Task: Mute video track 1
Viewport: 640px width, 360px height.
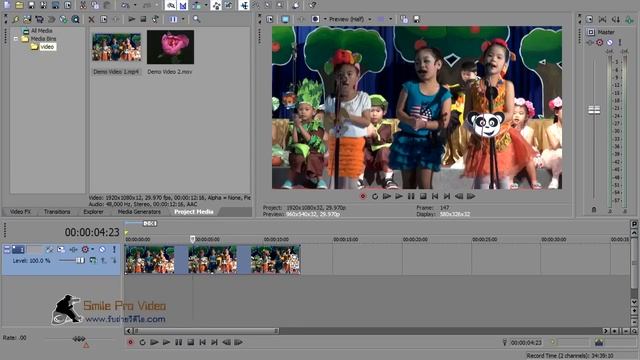Action: tap(102, 249)
